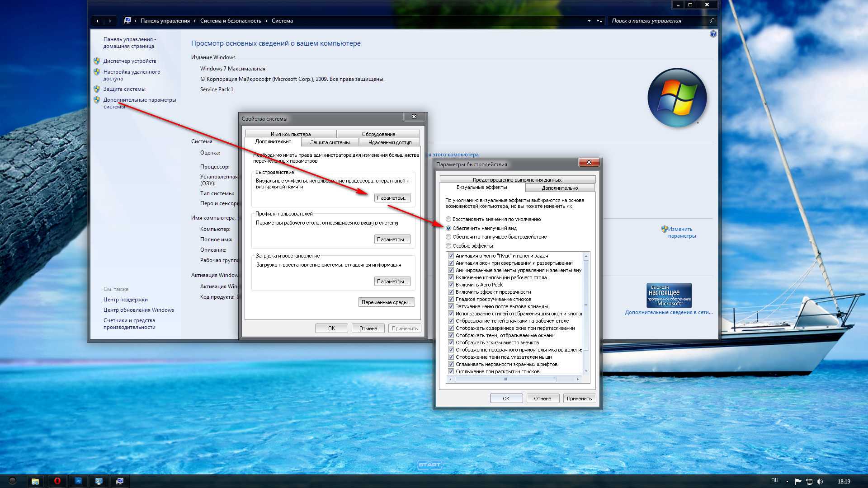Click Параметры button under Профили пользователей
Screen dimensions: 868x488
pos(392,239)
